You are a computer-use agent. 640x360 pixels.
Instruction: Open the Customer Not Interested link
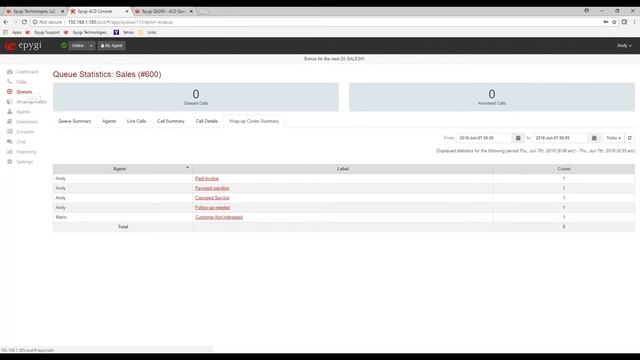[x=219, y=217]
